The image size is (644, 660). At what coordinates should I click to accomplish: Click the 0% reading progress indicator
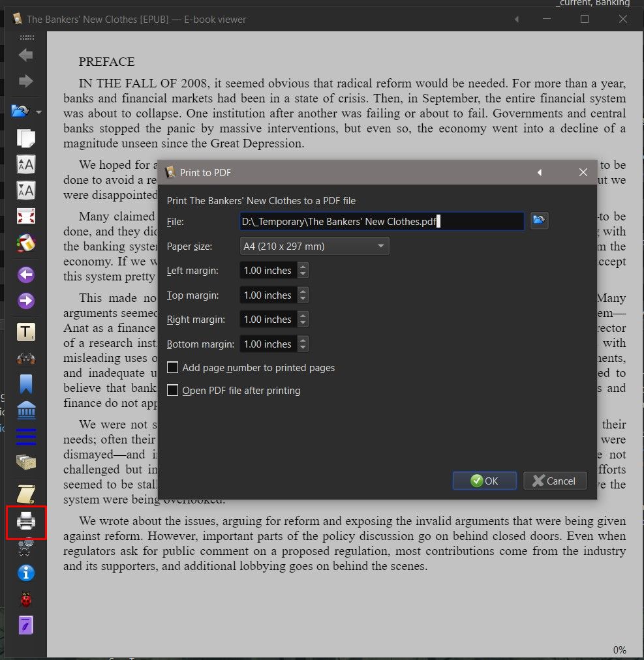[620, 650]
